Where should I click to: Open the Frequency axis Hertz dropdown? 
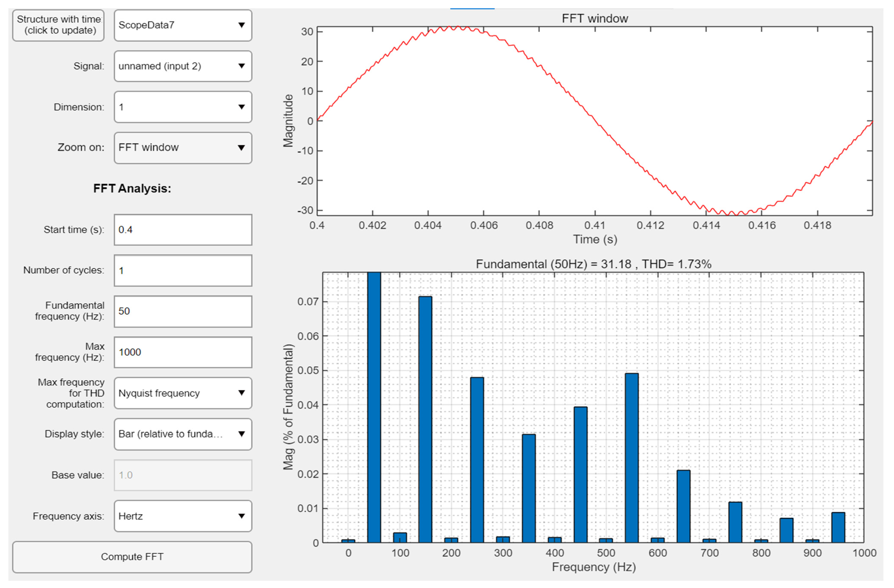(x=182, y=516)
